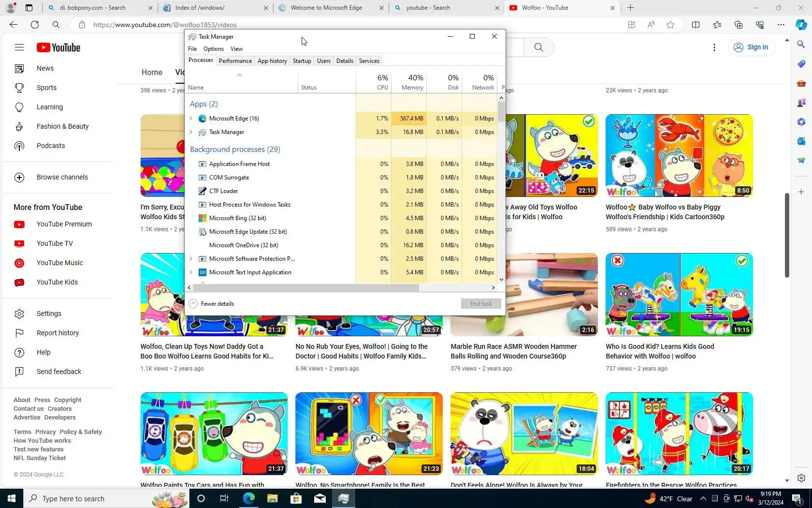Expand the Microsoft Edge (16) process group
The image size is (812, 508).
(x=191, y=119)
